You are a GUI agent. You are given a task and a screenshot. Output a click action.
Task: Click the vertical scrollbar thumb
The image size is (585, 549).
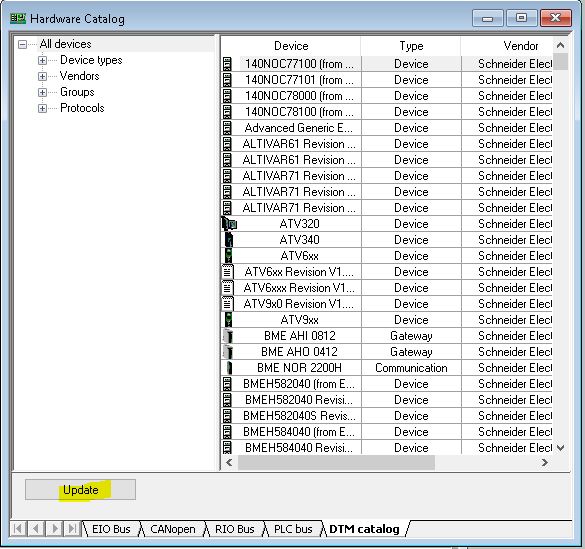click(x=560, y=62)
